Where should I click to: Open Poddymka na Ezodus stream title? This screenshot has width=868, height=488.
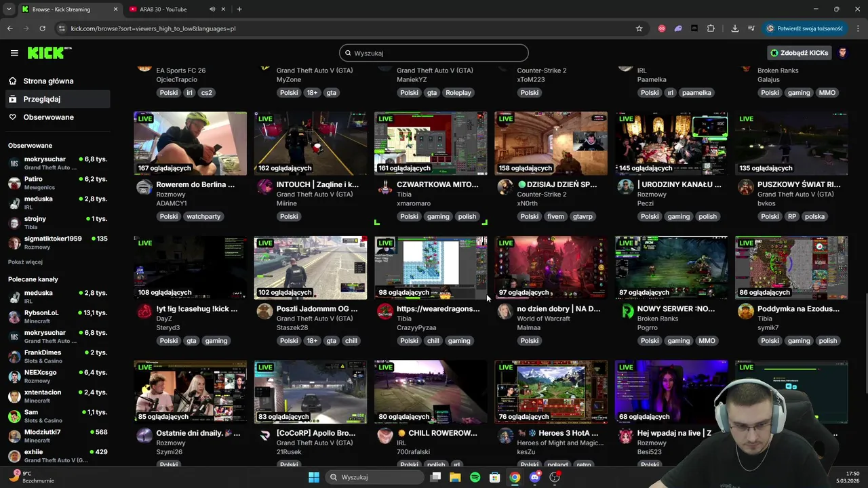point(799,309)
